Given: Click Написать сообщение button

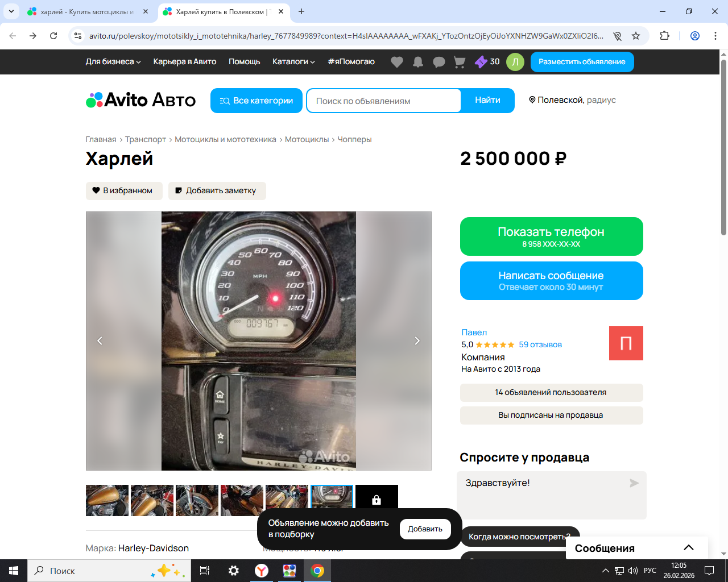Looking at the screenshot, I should (x=552, y=281).
